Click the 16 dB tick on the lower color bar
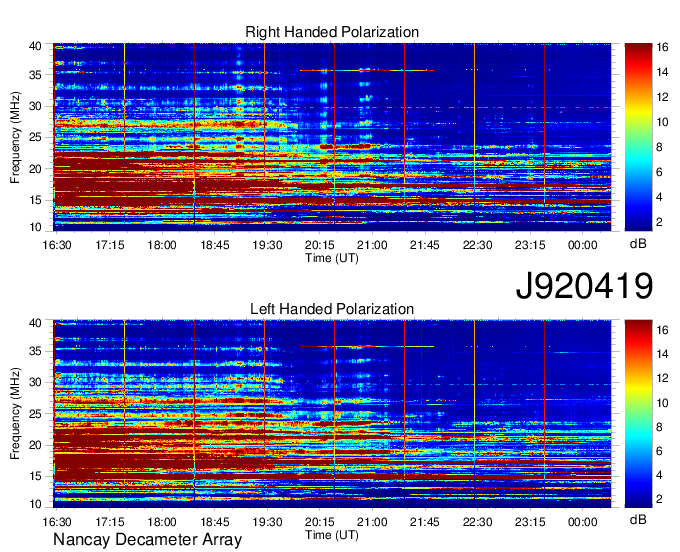The image size is (680, 552). pos(662,330)
